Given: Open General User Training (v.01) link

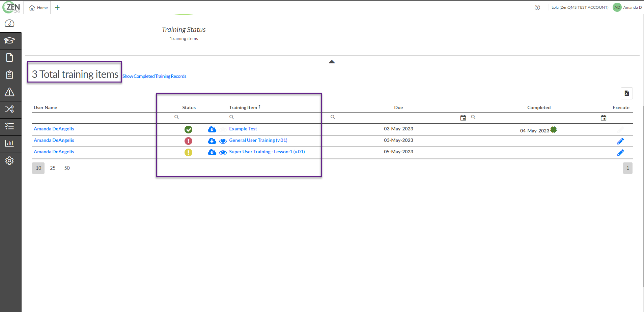Looking at the screenshot, I should (x=258, y=140).
